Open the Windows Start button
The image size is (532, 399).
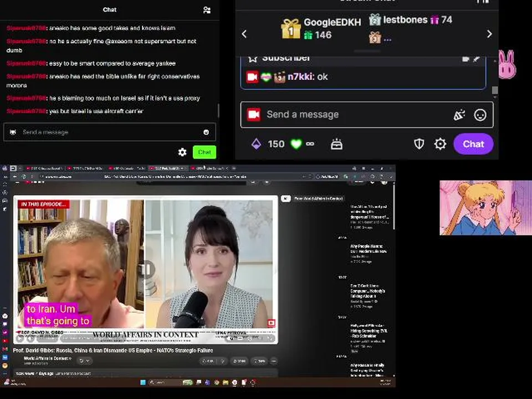click(x=143, y=382)
